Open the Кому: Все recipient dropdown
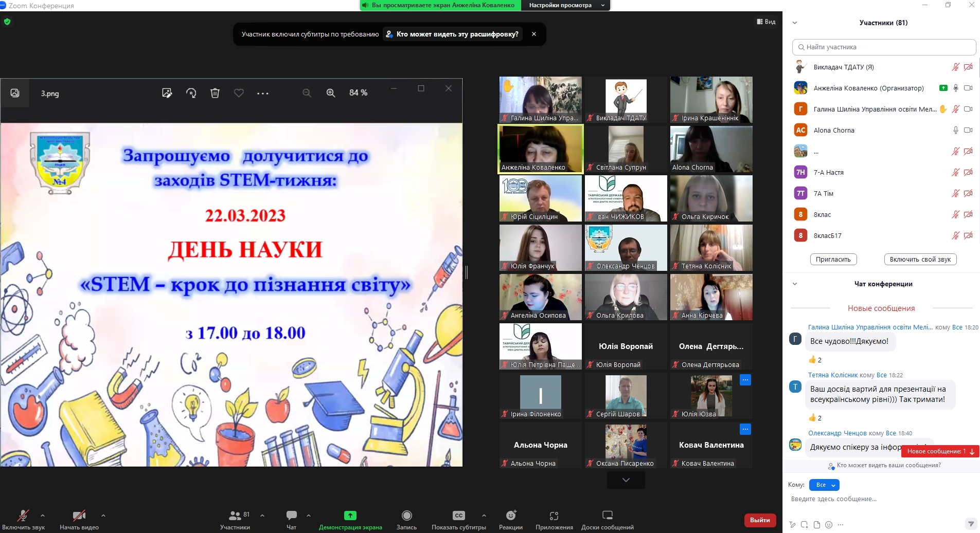This screenshot has height=533, width=980. tap(824, 485)
